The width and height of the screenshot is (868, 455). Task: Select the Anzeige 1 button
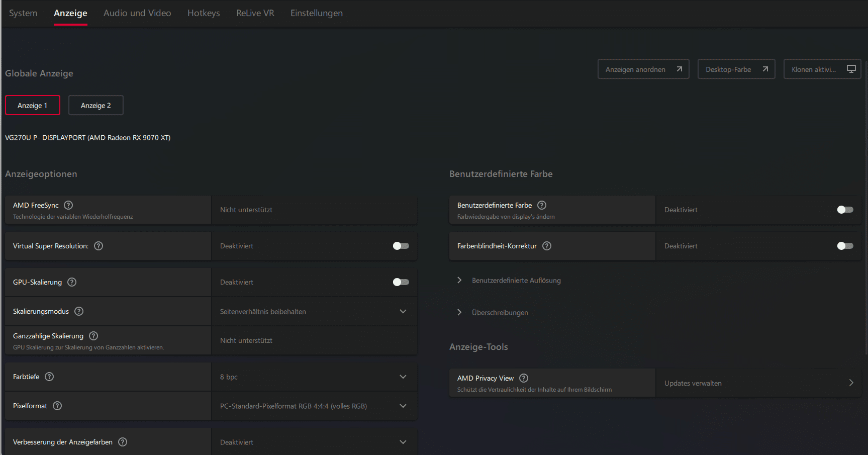pos(33,105)
